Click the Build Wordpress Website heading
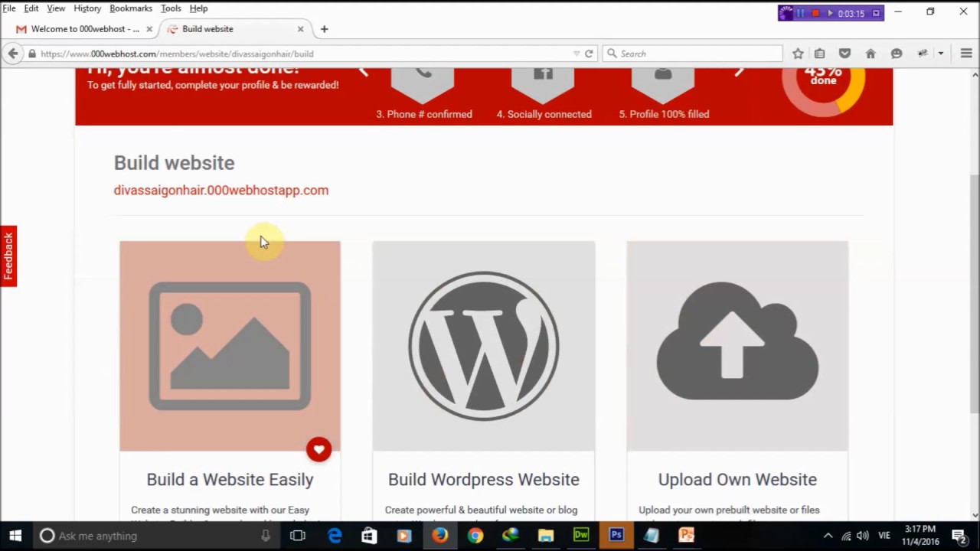Viewport: 980px width, 551px height. pos(484,480)
